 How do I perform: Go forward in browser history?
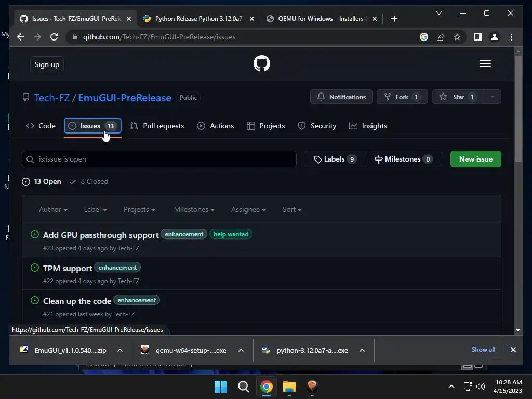37,37
